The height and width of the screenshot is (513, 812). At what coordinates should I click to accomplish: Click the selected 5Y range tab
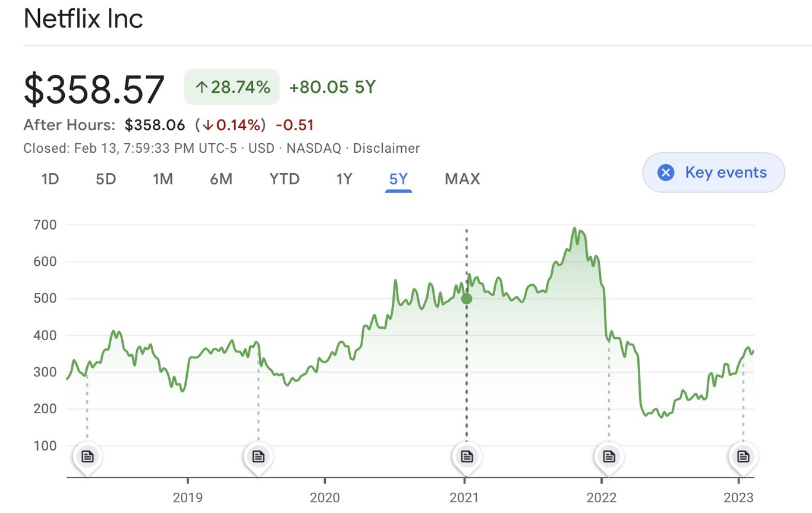[398, 179]
